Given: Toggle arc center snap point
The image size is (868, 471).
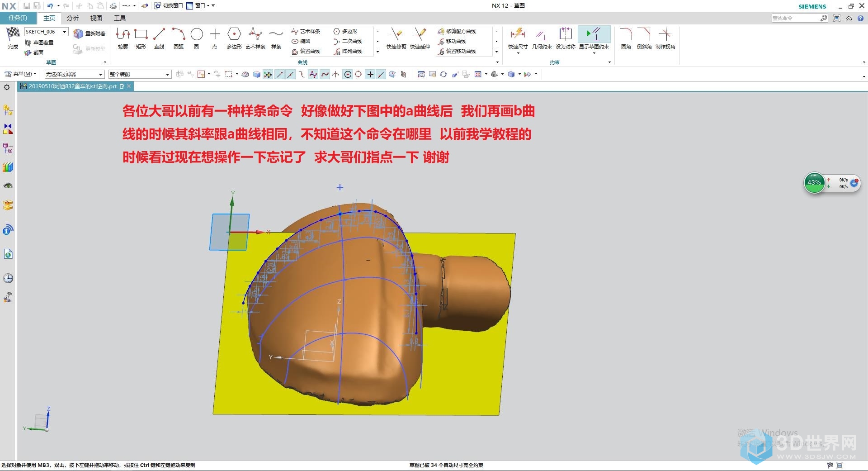Looking at the screenshot, I should coord(348,75).
